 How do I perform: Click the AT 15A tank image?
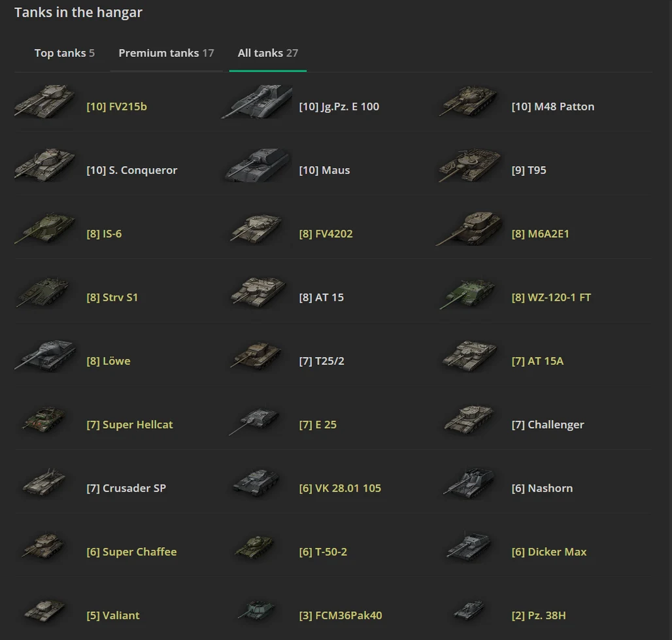[469, 356]
